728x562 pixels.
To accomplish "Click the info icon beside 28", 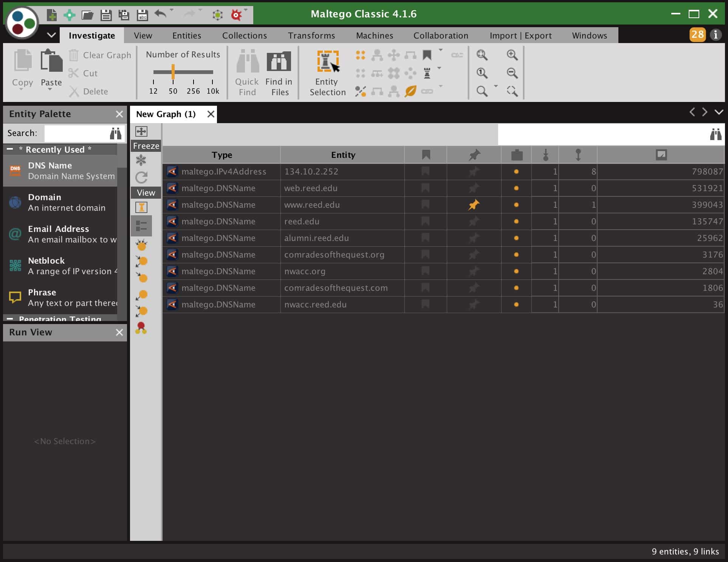I will click(715, 35).
